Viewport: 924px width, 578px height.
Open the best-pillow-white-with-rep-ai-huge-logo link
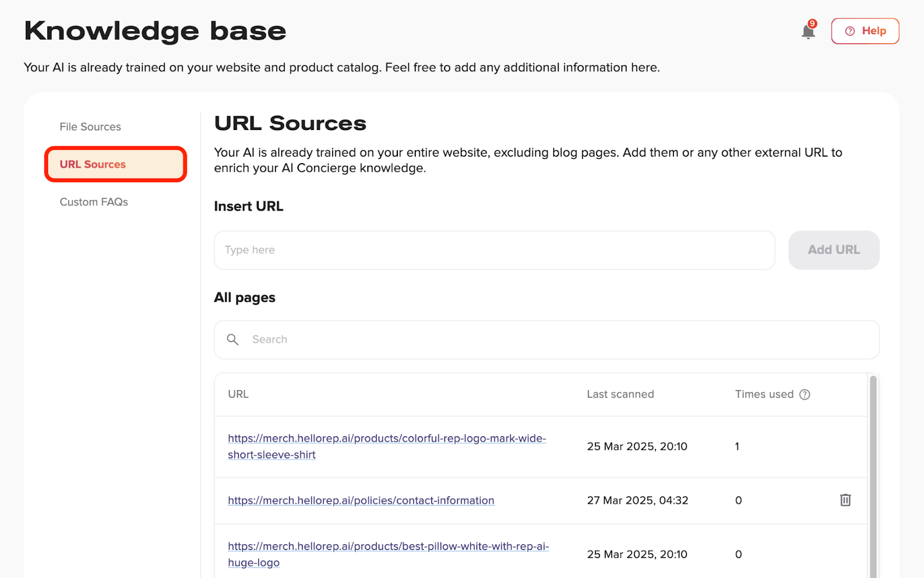coord(388,554)
